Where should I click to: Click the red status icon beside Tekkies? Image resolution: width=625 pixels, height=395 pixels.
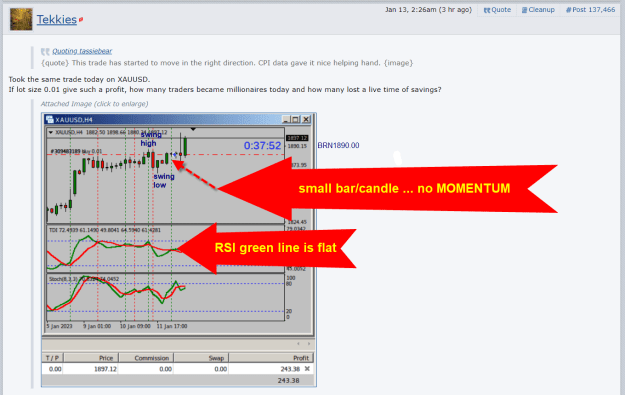coord(81,20)
